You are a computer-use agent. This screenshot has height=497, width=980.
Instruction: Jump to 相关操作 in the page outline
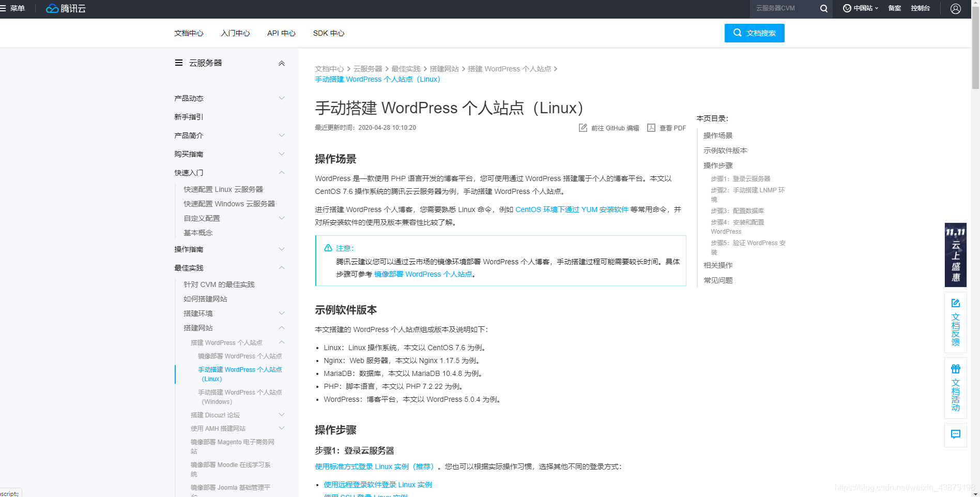coord(718,265)
